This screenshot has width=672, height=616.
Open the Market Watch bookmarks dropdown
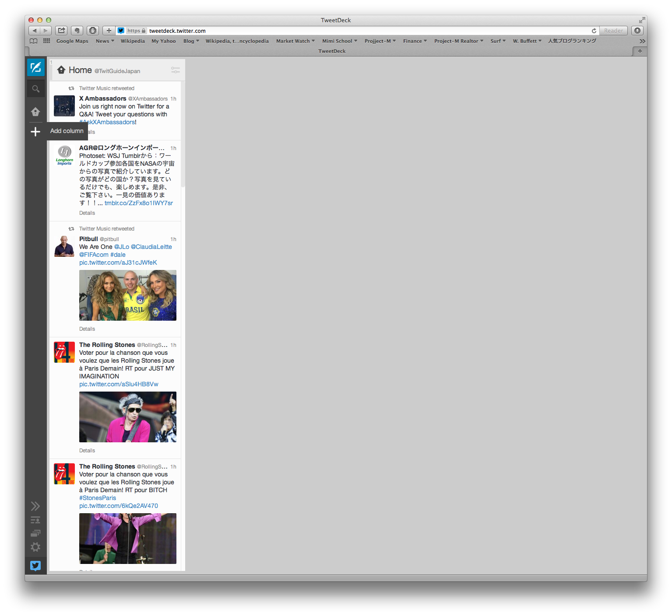296,41
